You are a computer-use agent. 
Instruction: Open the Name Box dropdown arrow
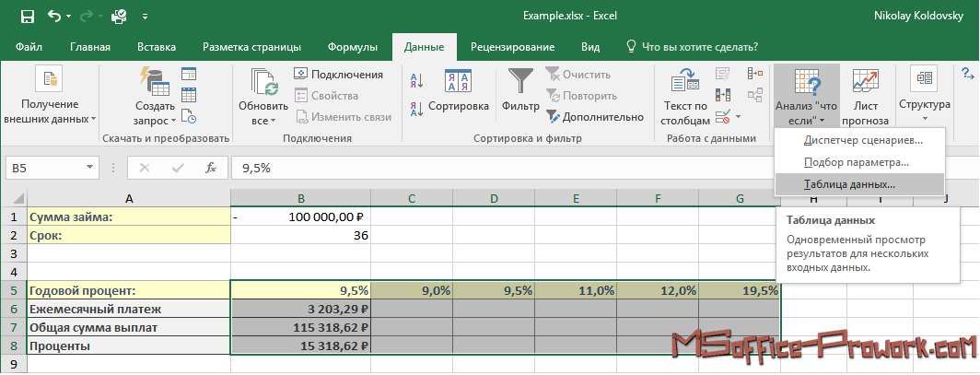(x=89, y=168)
